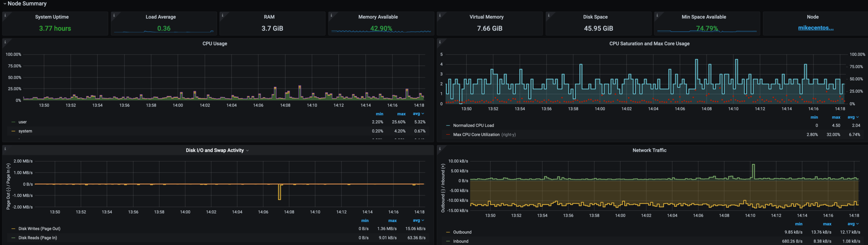This screenshot has height=245, width=868.
Task: Sort CPU Saturation legend by avg
Action: [x=853, y=117]
